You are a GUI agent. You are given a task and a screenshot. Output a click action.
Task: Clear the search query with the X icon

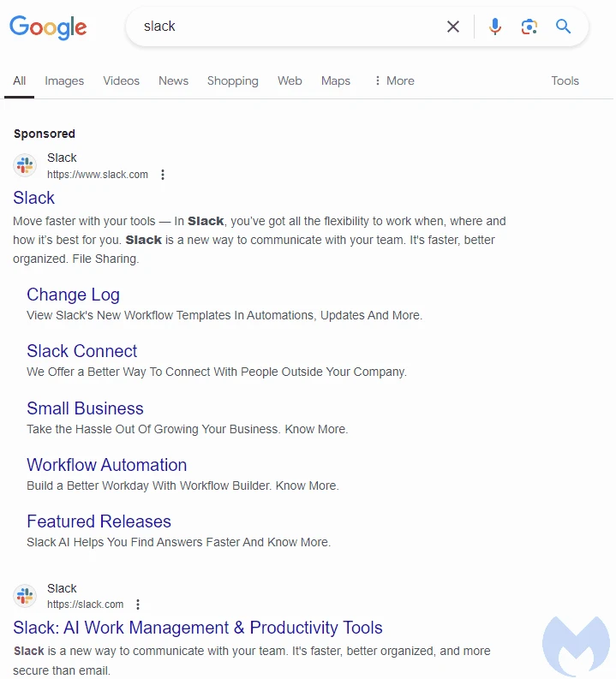coord(453,27)
